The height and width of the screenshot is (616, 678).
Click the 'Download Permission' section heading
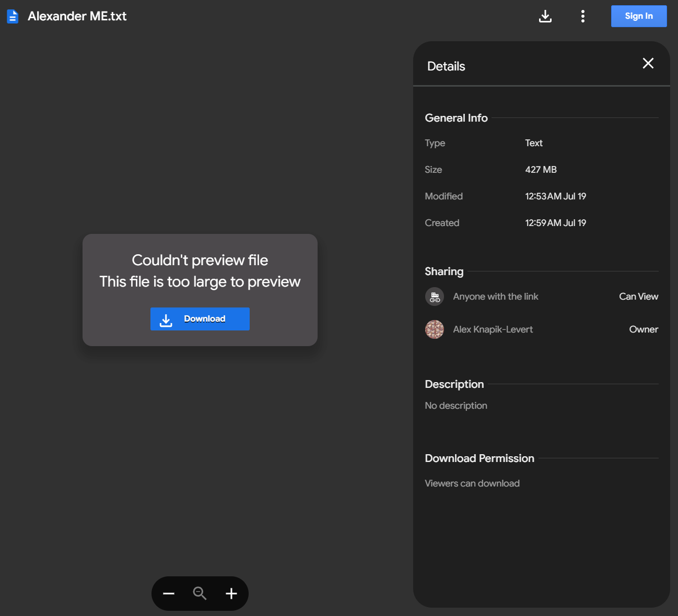(x=480, y=458)
